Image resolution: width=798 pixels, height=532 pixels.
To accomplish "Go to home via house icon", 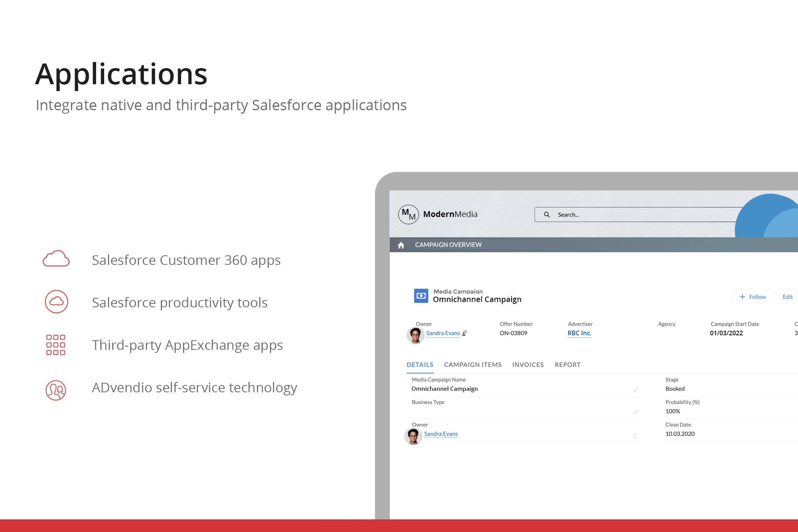I will coord(401,245).
